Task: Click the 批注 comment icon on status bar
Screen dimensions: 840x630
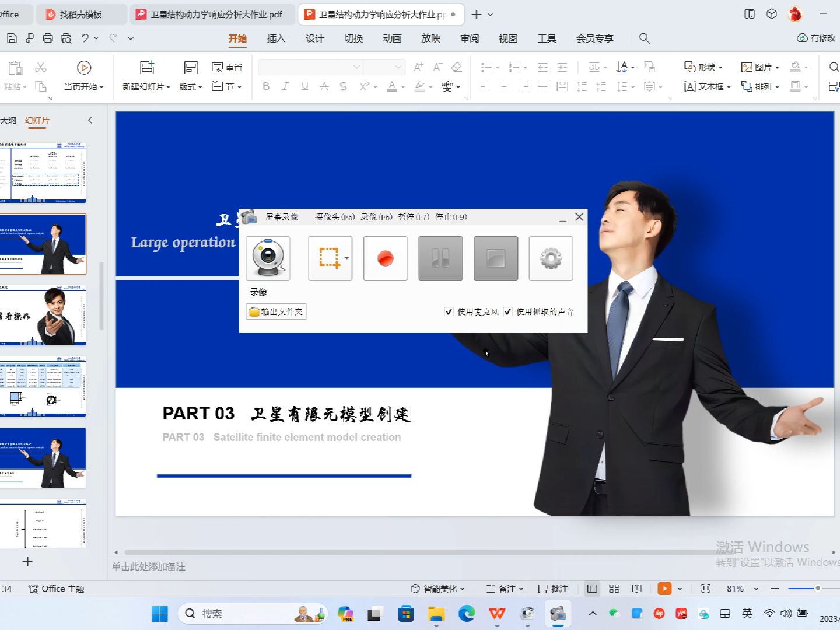Action: click(552, 588)
